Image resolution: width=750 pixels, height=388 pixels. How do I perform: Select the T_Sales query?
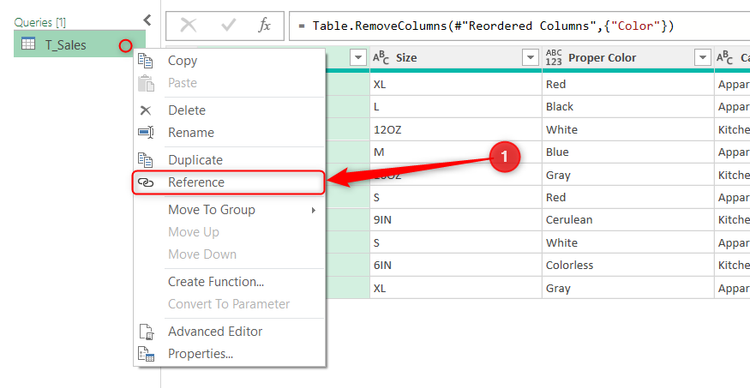tap(79, 45)
